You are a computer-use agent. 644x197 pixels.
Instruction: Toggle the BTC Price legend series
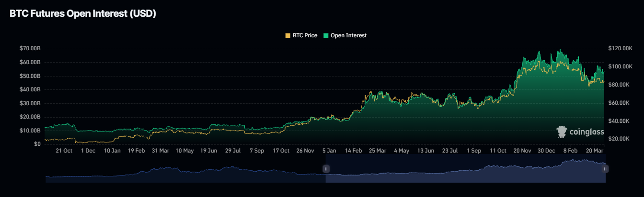[301, 35]
